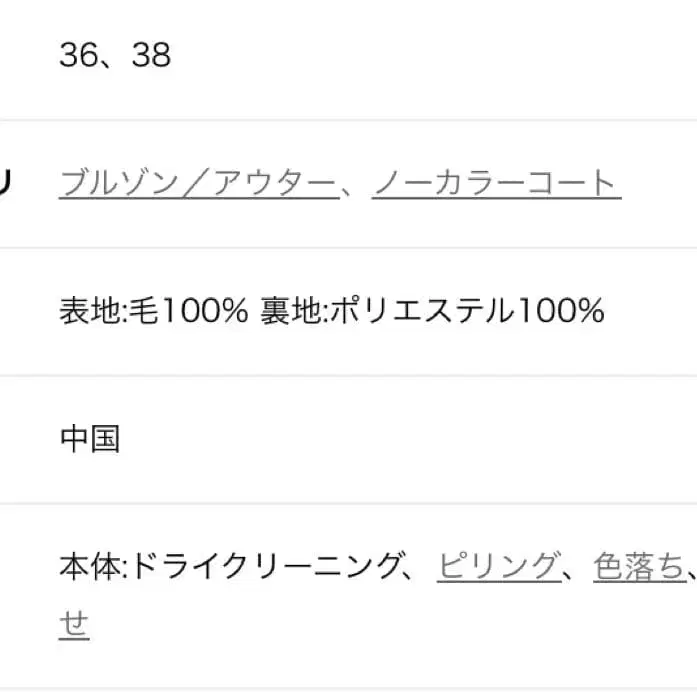Click the country of origin 中国
This screenshot has width=697, height=697.
pyautogui.click(x=90, y=440)
